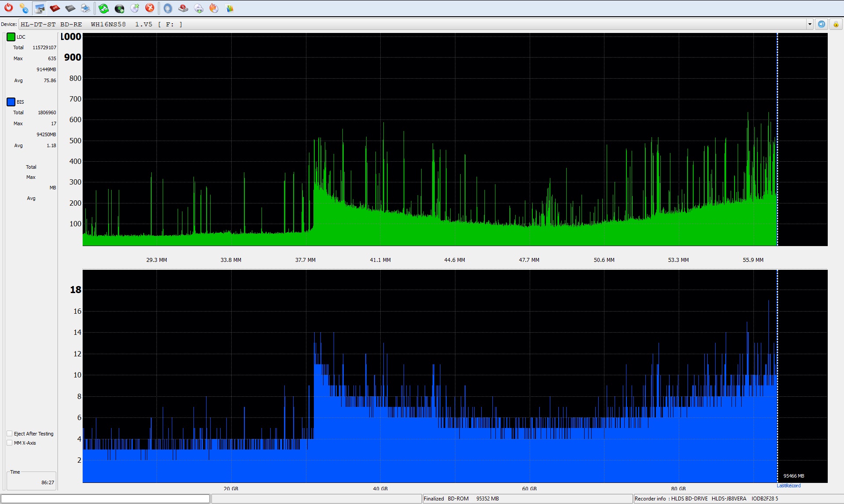Image resolution: width=844 pixels, height=504 pixels.
Task: Click the LastRecord label under chart
Action: tap(789, 486)
